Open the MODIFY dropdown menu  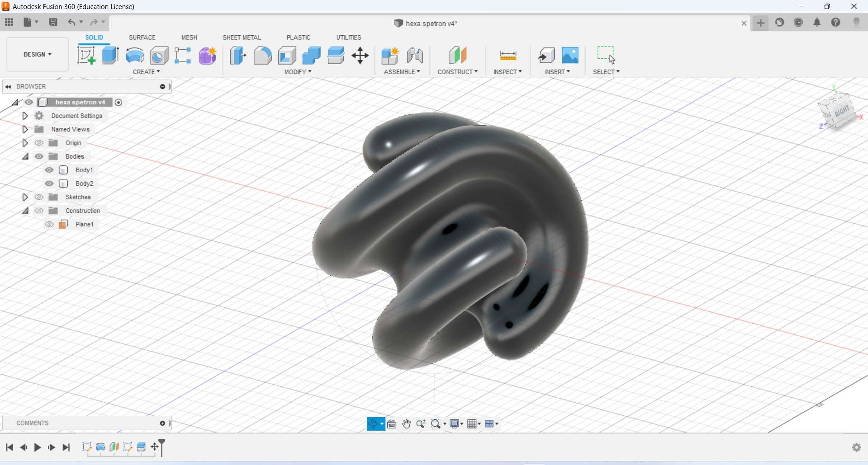coord(298,72)
